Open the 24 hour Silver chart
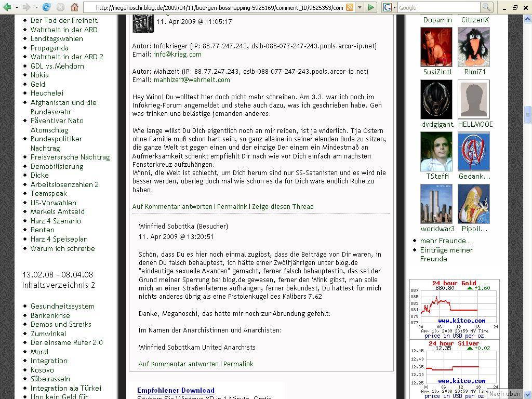The image size is (532, 399). click(x=455, y=369)
